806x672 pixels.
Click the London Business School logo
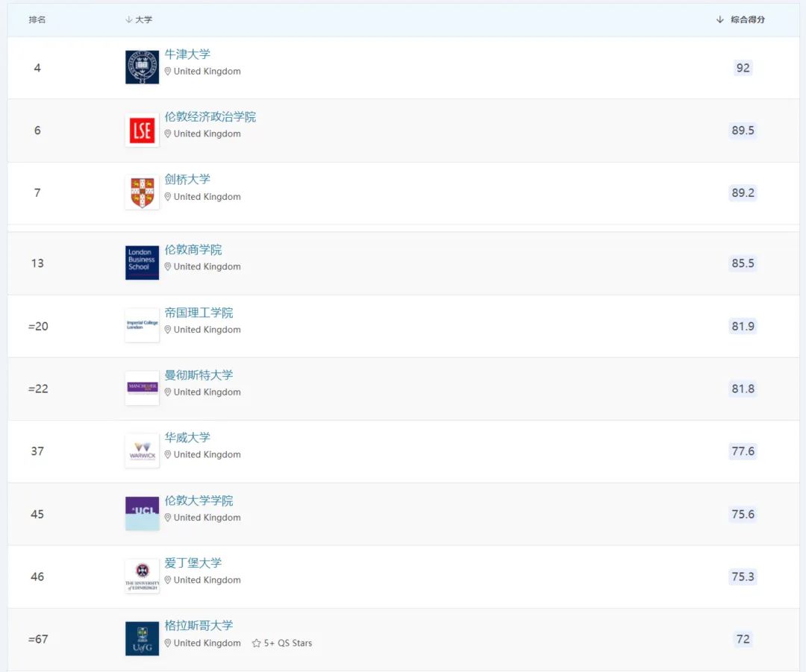[x=142, y=263]
